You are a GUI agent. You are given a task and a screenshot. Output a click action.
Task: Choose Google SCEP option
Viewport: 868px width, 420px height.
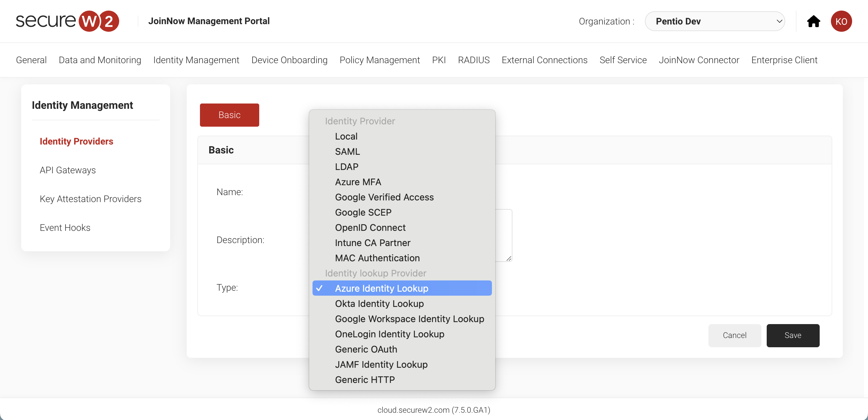pyautogui.click(x=402, y=212)
